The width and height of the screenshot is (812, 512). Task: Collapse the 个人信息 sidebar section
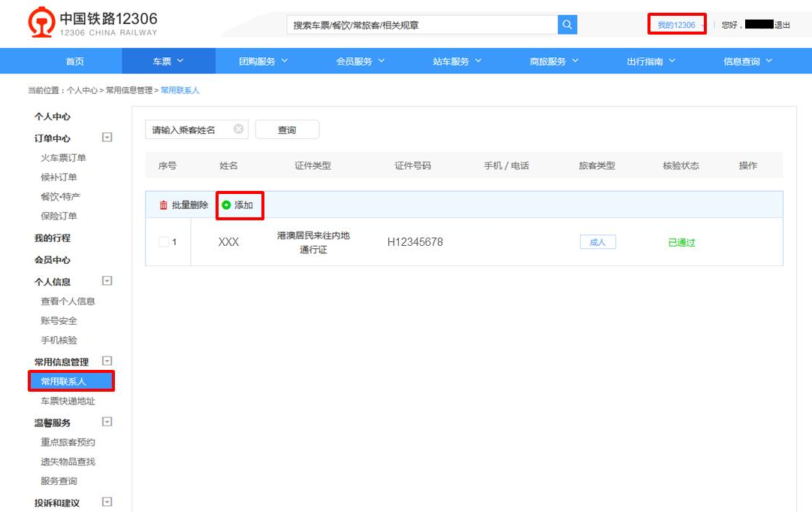[x=107, y=281]
